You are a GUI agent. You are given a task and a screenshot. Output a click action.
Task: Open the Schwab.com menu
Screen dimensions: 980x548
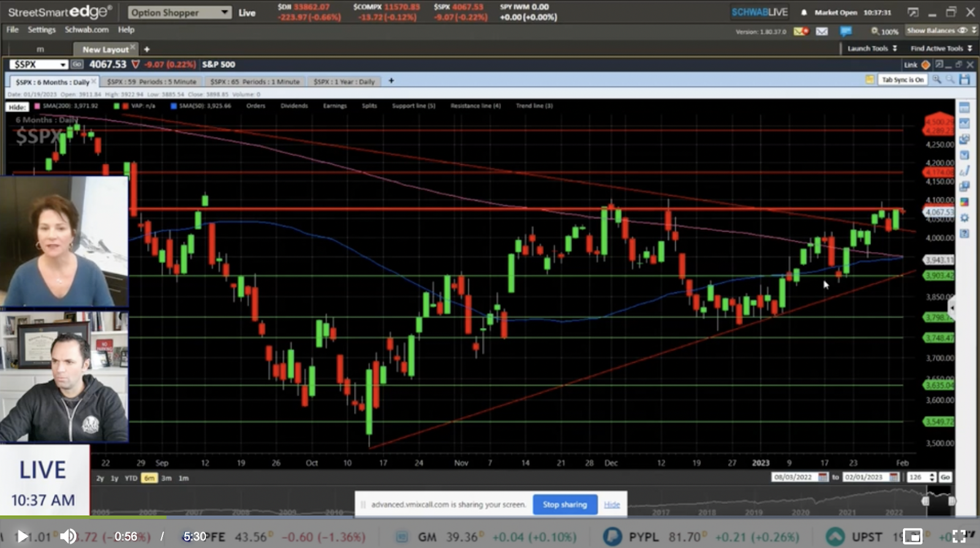pyautogui.click(x=86, y=29)
